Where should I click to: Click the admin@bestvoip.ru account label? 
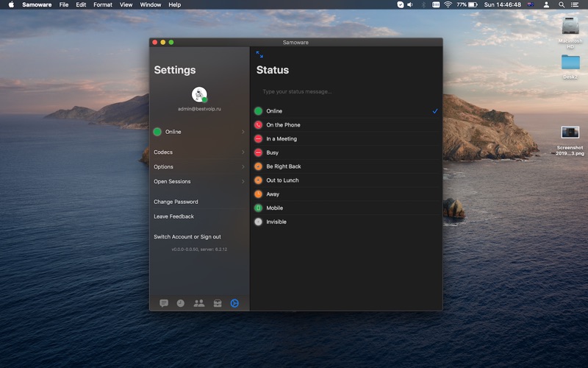(199, 109)
